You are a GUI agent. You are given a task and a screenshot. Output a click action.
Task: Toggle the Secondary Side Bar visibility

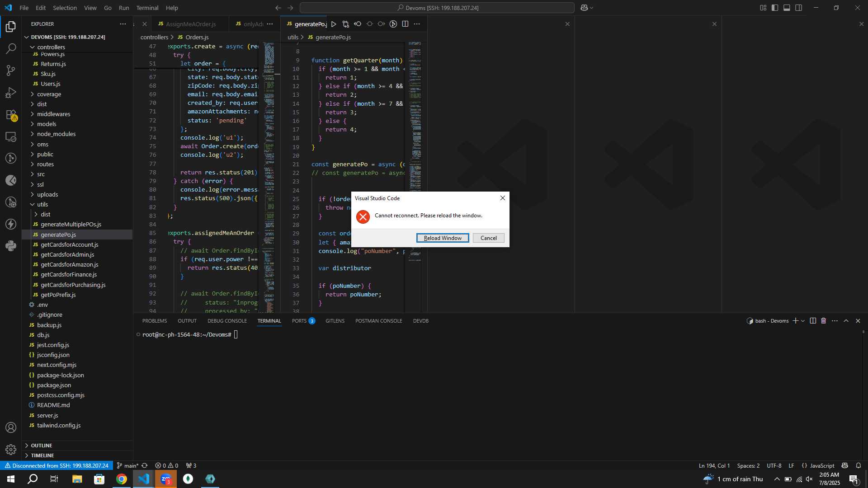tap(799, 8)
